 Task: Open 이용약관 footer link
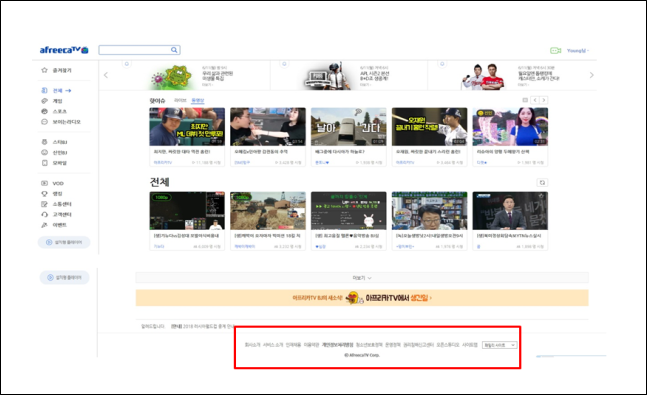(312, 345)
